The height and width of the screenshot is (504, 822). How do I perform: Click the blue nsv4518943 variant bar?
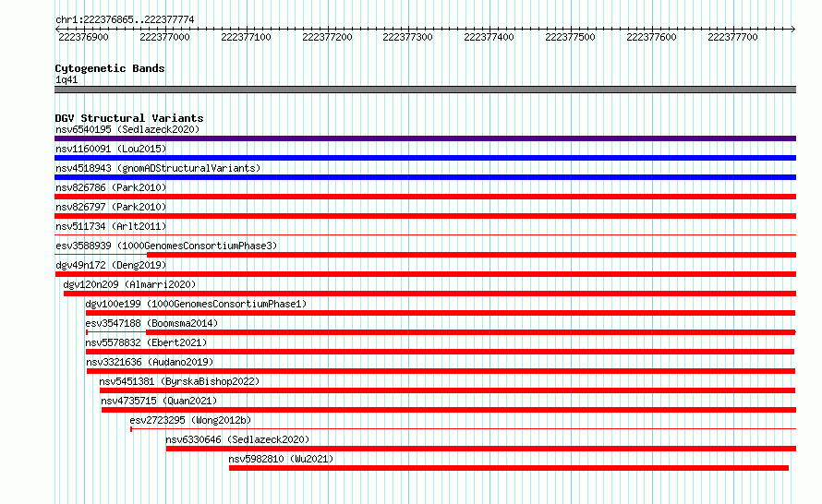click(425, 177)
